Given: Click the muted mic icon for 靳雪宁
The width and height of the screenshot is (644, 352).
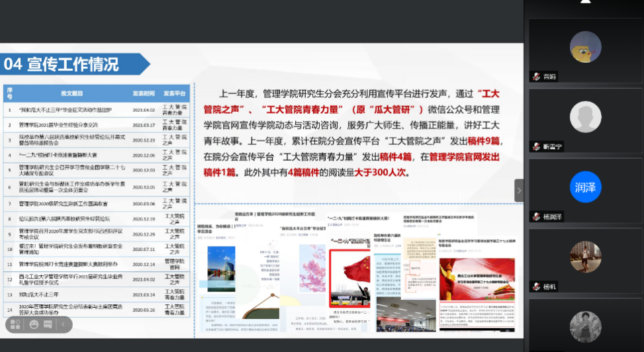Looking at the screenshot, I should [x=536, y=147].
